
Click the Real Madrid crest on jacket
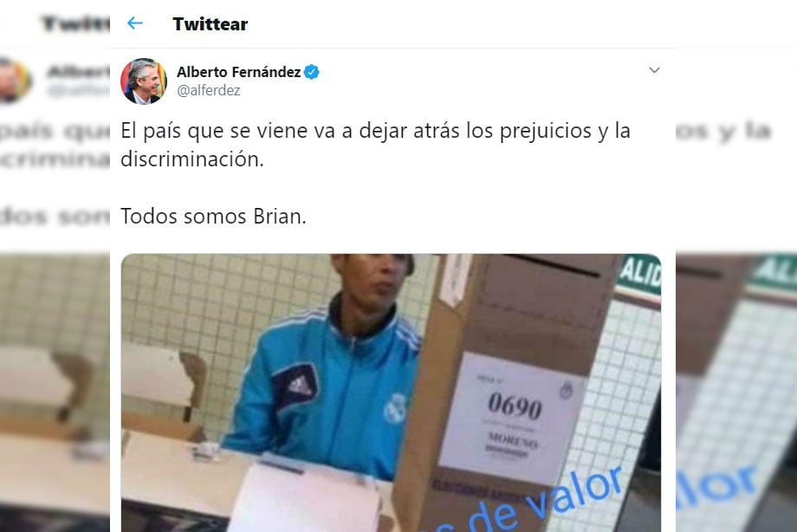point(395,408)
